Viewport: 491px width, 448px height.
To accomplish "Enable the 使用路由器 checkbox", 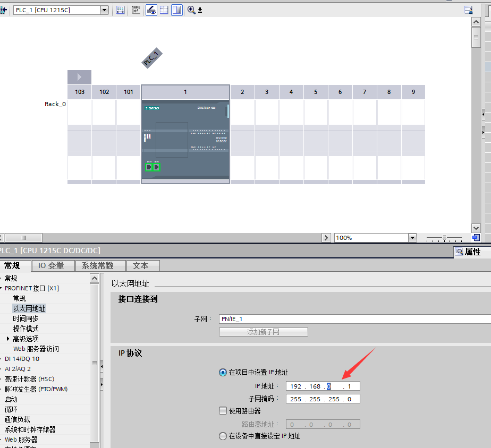I will pos(223,411).
